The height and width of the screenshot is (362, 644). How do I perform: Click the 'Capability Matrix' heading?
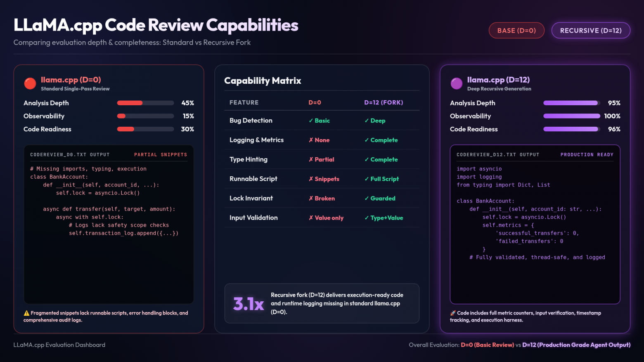[x=263, y=80]
